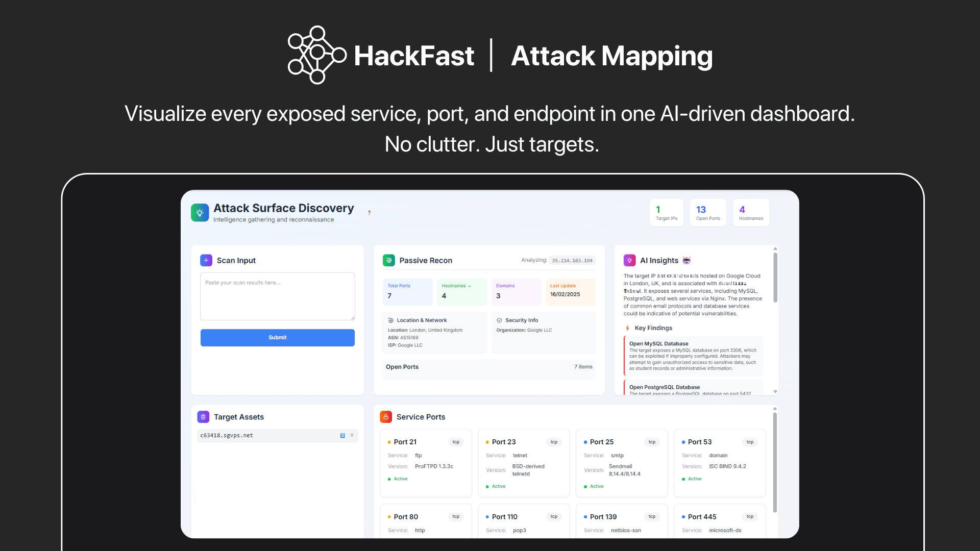Click the Key Findings lightning bolt icon
This screenshot has width=980, height=551.
click(627, 328)
